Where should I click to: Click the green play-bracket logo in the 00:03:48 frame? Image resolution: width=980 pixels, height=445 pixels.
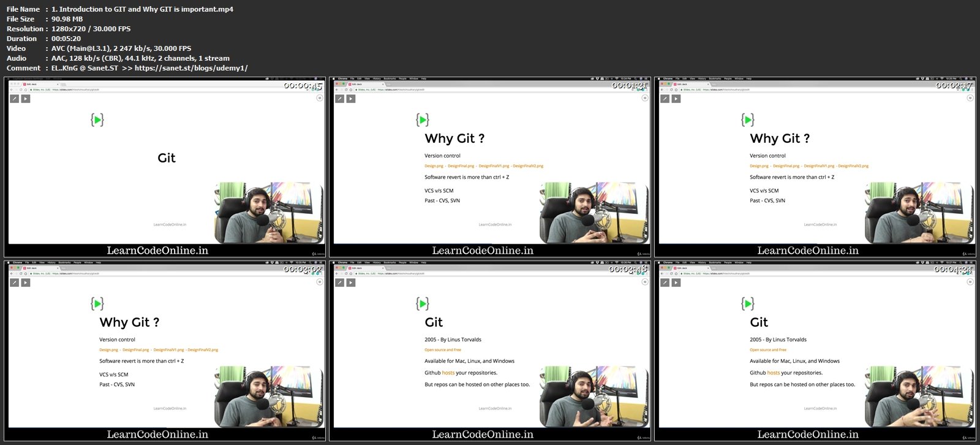click(423, 303)
